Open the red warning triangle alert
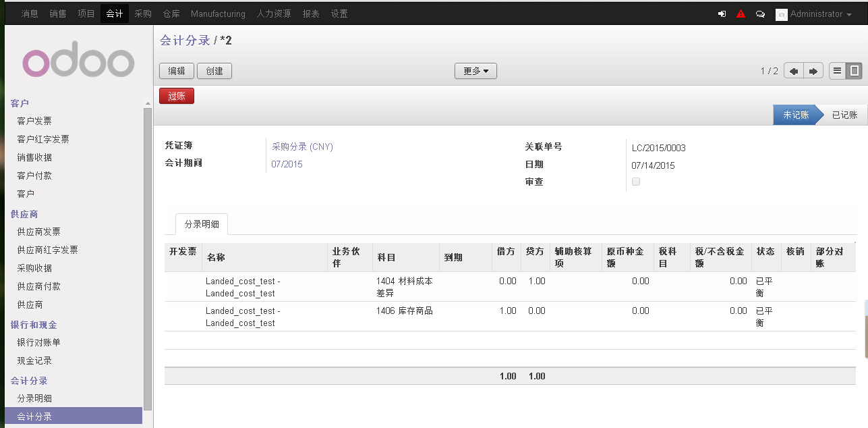The image size is (868, 428). (741, 14)
